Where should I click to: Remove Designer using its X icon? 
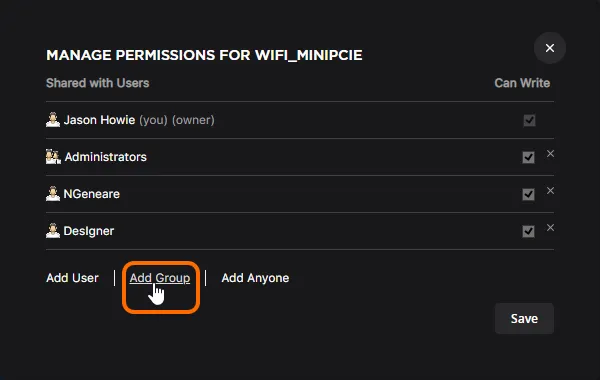tap(550, 228)
